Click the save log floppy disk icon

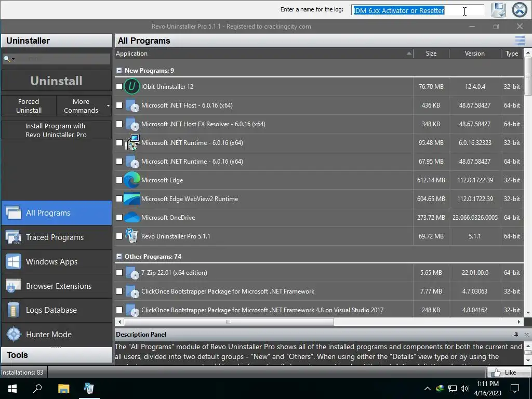(498, 10)
